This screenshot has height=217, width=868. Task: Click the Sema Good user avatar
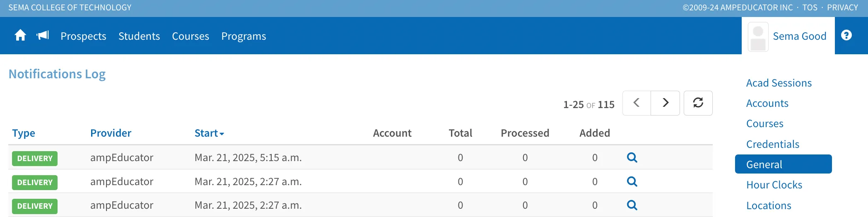pyautogui.click(x=758, y=37)
